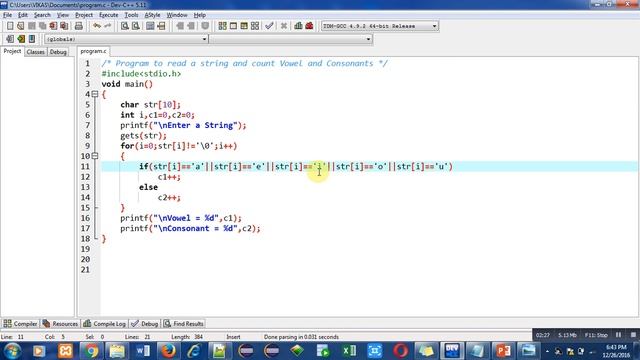The width and height of the screenshot is (640, 360).
Task: Switch to the Debug side tab
Action: (58, 52)
